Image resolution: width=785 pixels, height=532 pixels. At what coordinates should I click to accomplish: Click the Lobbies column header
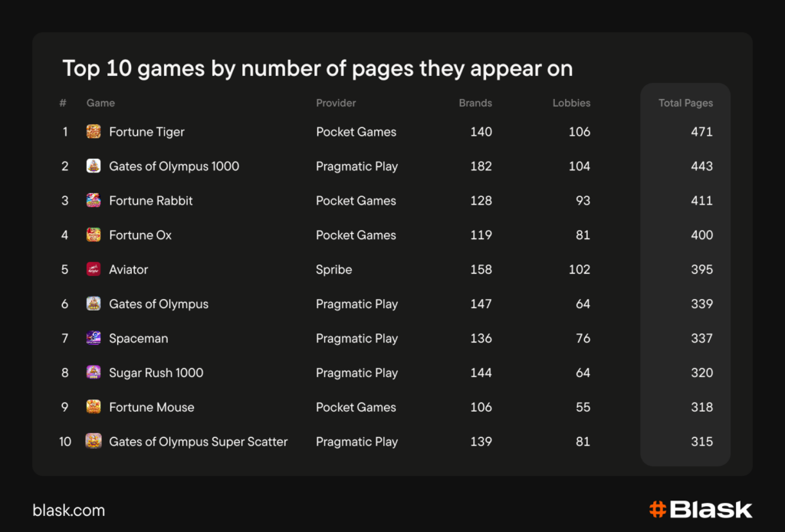pos(571,103)
